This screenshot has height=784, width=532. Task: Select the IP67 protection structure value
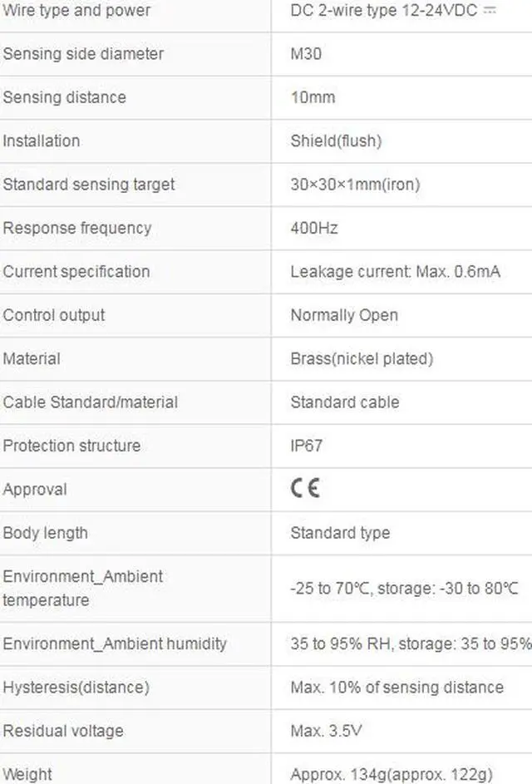click(x=307, y=446)
